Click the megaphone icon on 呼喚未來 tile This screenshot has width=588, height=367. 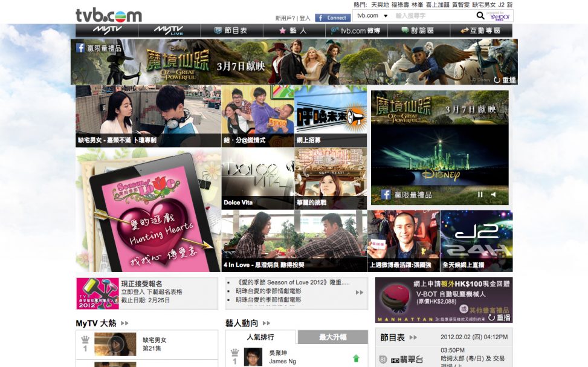(355, 117)
